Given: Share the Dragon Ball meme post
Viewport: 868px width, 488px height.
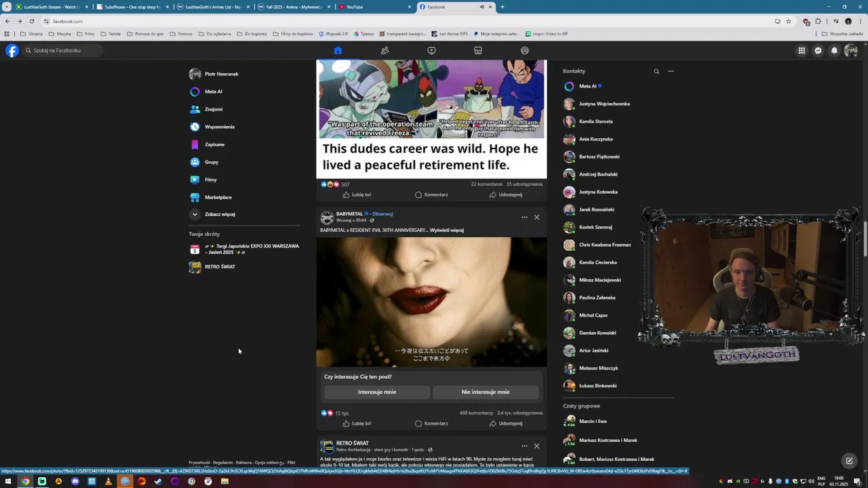Looking at the screenshot, I should coord(506,195).
